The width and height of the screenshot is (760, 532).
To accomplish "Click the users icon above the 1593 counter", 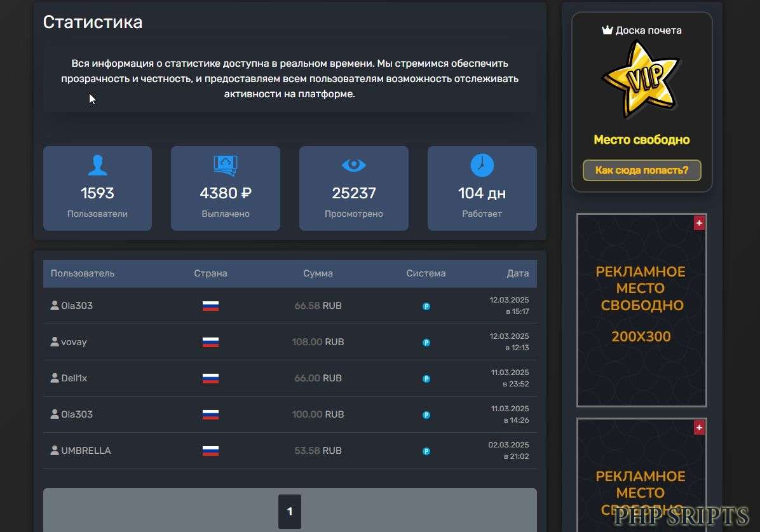I will (97, 165).
